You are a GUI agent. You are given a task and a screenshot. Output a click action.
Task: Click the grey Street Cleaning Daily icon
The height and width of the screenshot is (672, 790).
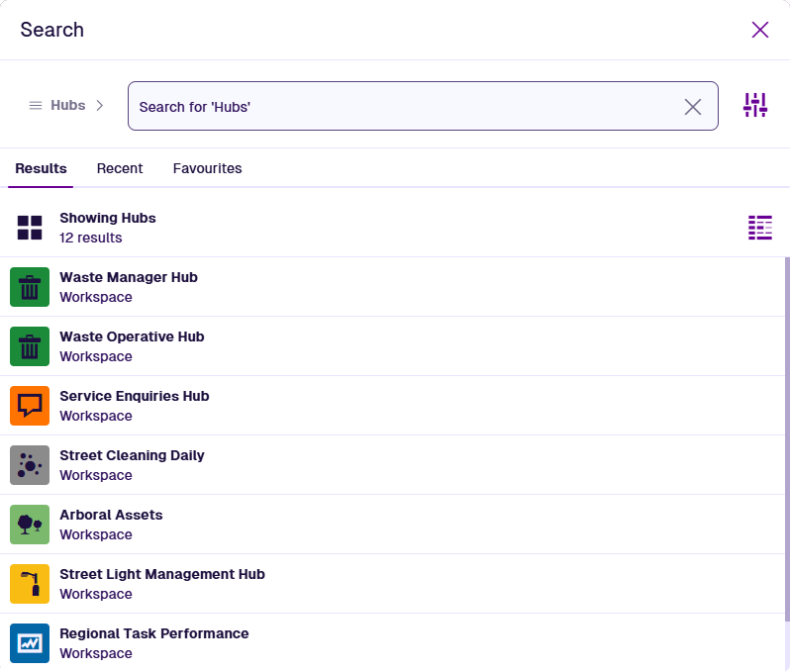[x=30, y=465]
